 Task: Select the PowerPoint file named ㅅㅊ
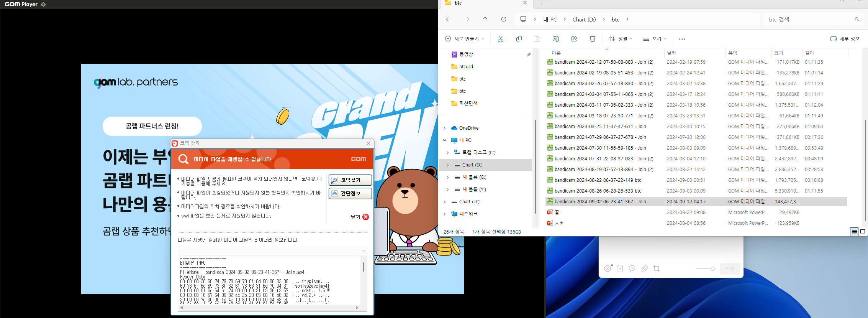[x=559, y=223]
